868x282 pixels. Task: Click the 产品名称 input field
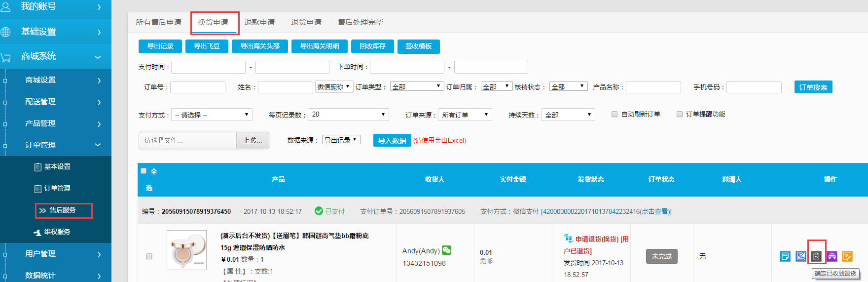pos(653,87)
